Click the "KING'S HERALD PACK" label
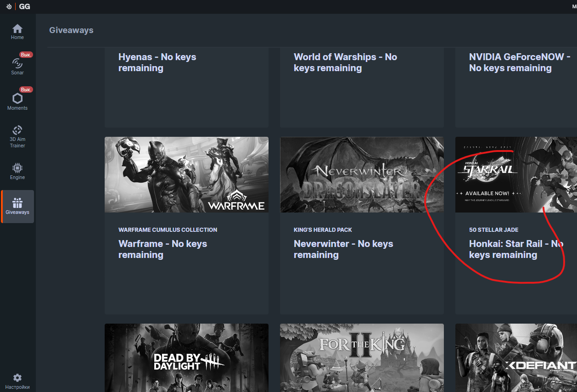 point(323,230)
